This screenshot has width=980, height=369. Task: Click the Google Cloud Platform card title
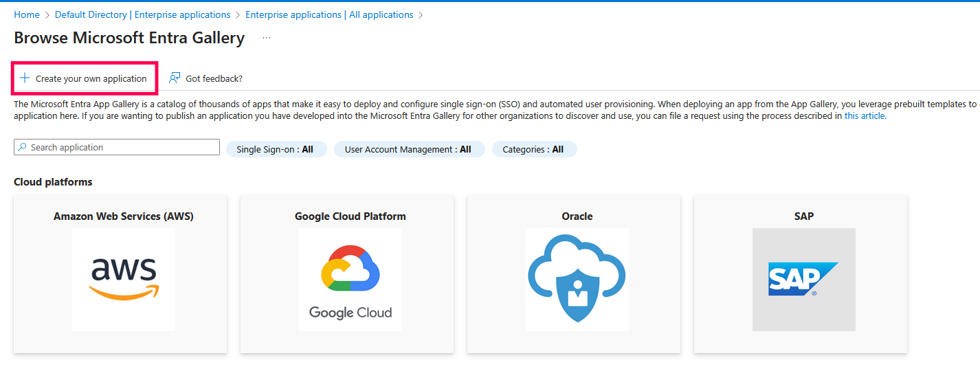pos(350,216)
